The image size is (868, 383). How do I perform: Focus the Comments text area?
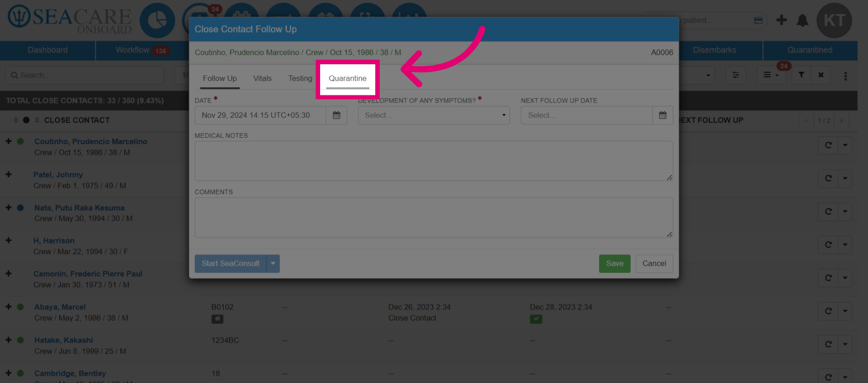(x=434, y=217)
